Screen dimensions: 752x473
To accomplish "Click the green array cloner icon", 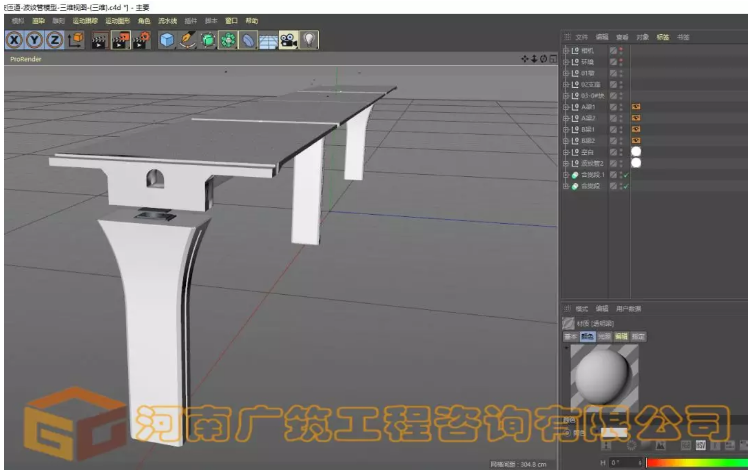I will (228, 40).
